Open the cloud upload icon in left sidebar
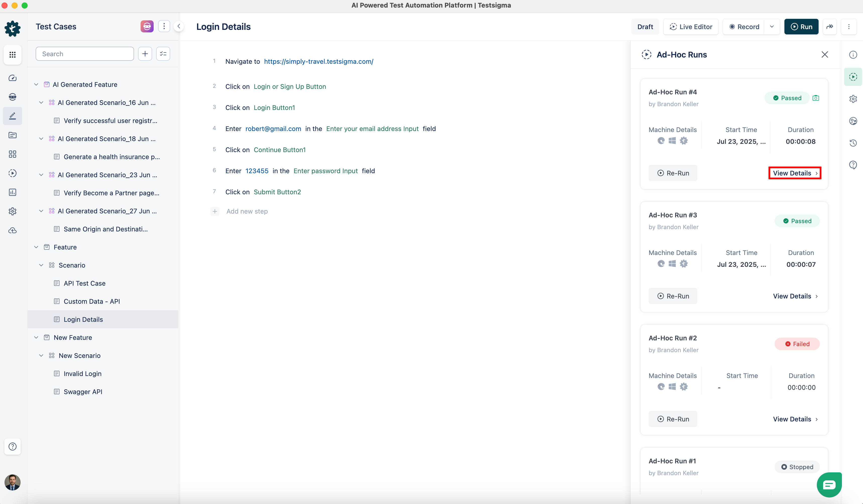The height and width of the screenshot is (504, 863). click(x=12, y=230)
